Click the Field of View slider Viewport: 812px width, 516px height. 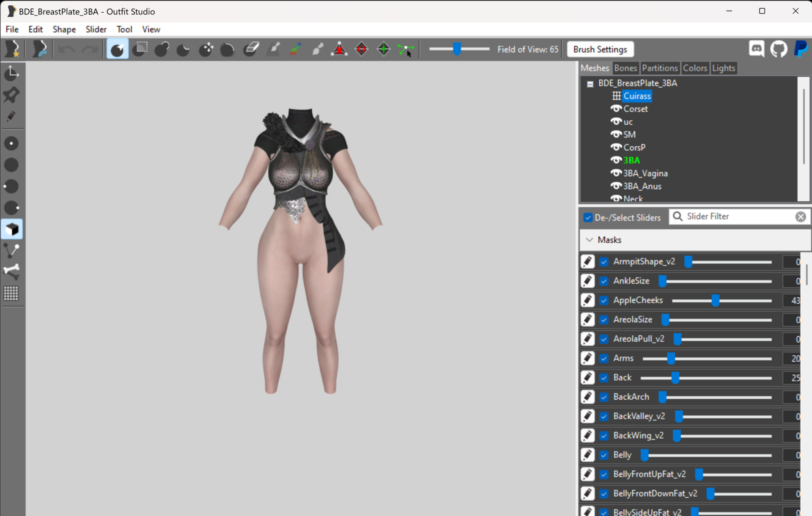[x=459, y=49]
